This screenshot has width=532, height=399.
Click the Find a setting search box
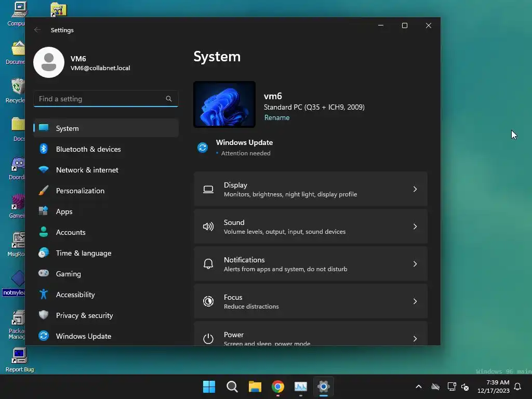click(x=106, y=99)
